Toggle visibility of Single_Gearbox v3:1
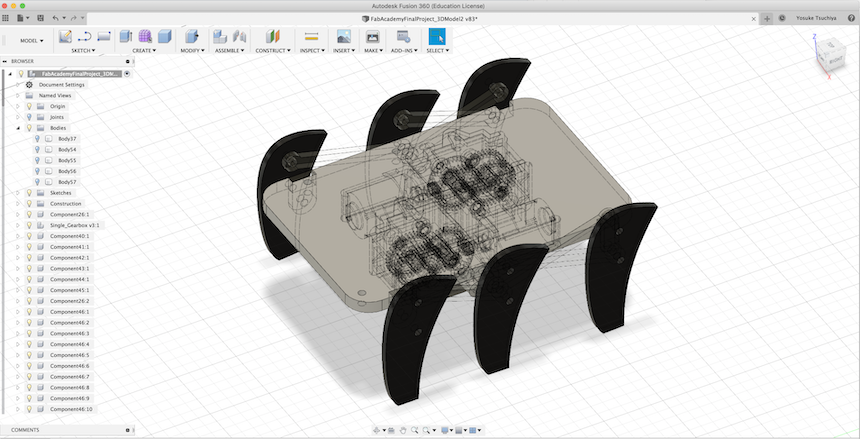Viewport: 860px width, 439px height. tap(29, 225)
